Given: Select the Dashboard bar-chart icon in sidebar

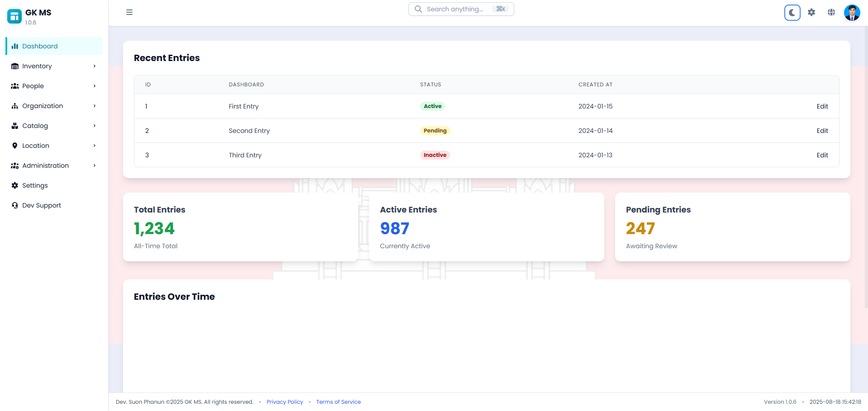Looking at the screenshot, I should 15,46.
